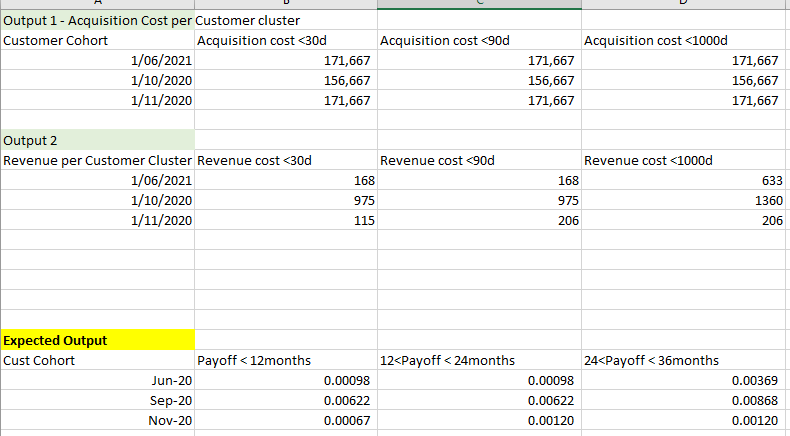Click 171,667 for 1/11/2020 under Acquisition cost <90d
The height and width of the screenshot is (436, 790).
point(479,100)
